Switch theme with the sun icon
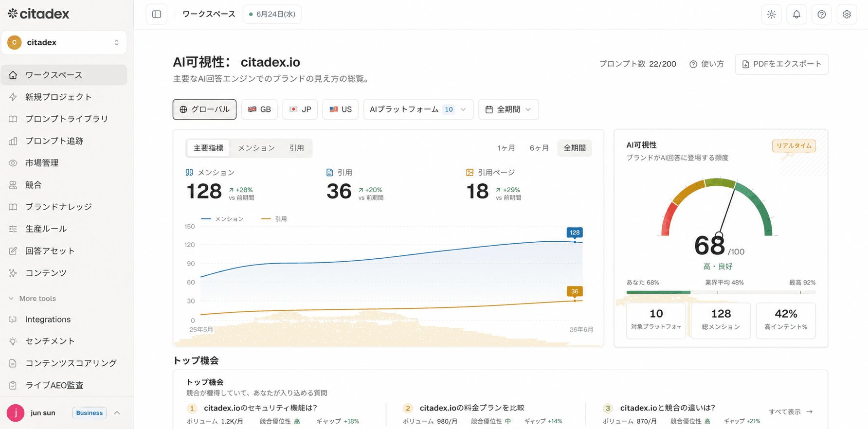This screenshot has width=868, height=429. 772,14
